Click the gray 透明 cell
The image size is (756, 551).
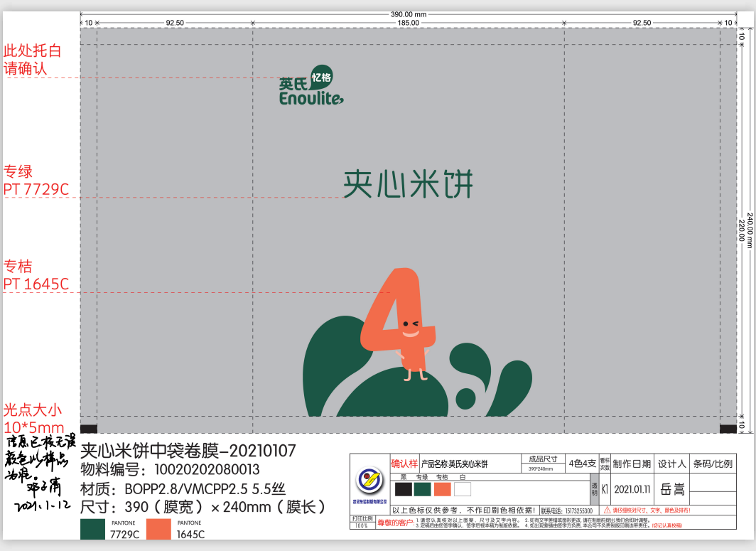(595, 488)
